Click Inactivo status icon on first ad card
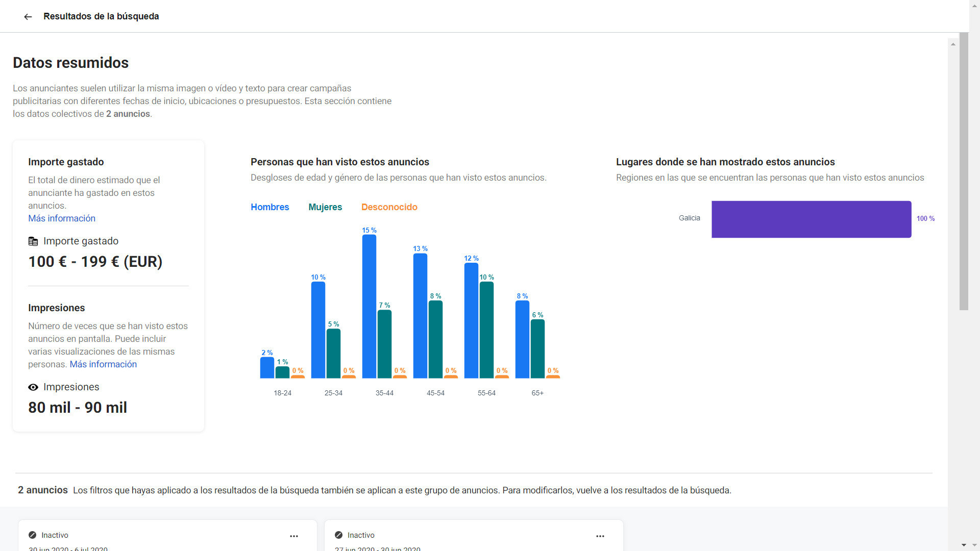 [x=33, y=535]
